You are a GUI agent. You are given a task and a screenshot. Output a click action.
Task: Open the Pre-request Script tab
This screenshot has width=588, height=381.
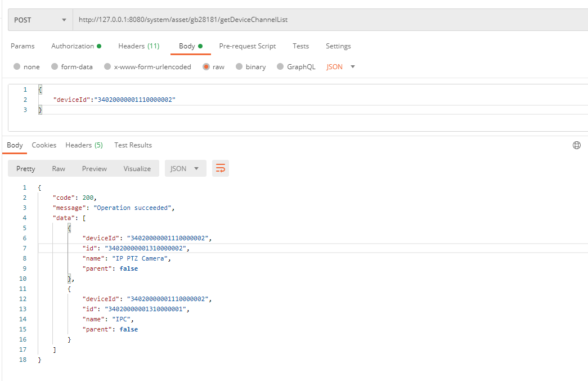tap(247, 46)
